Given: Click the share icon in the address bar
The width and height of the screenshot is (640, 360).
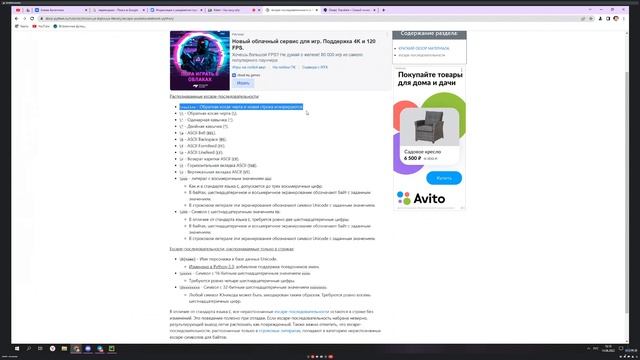Looking at the screenshot, I should coord(583,18).
